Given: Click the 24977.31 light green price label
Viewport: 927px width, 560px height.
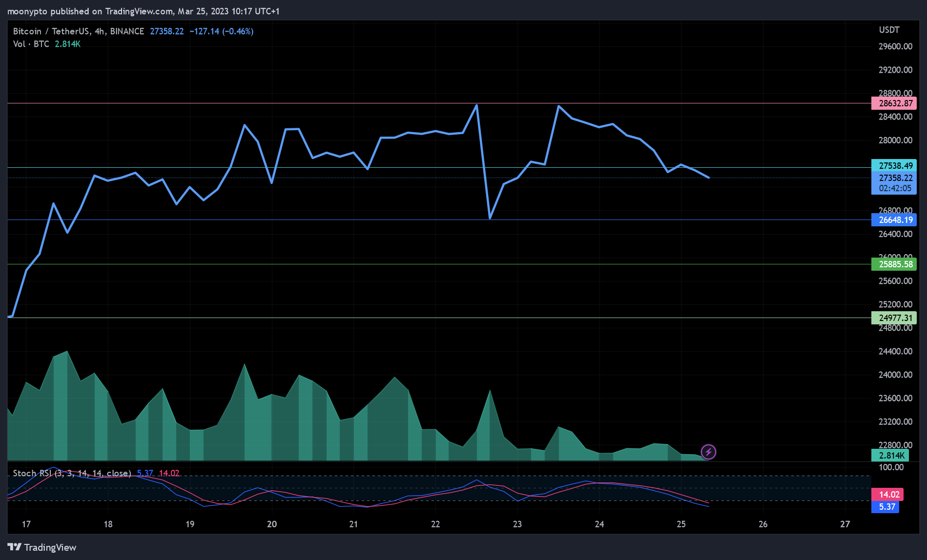Looking at the screenshot, I should (x=894, y=318).
